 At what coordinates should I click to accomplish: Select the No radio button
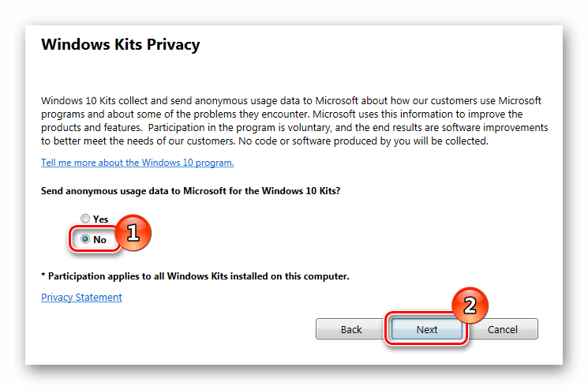click(x=85, y=239)
